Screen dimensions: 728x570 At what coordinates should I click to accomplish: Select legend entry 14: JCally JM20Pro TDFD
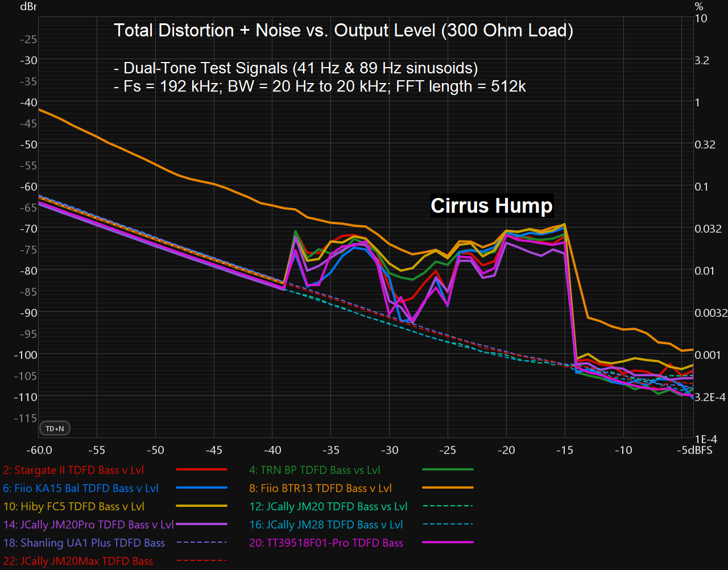point(88,525)
